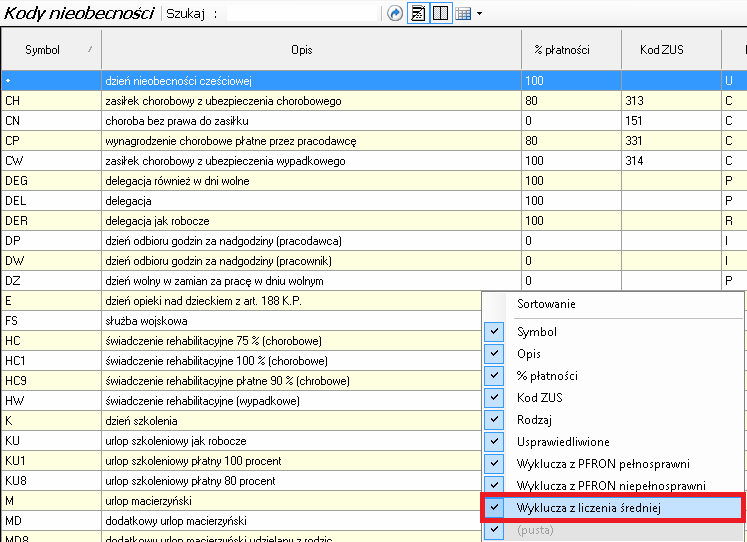Select the HC9 symbol cell

point(51,381)
